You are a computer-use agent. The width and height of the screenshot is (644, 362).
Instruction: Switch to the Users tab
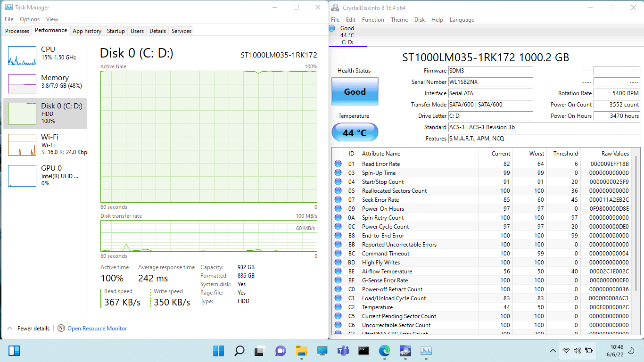pos(137,31)
